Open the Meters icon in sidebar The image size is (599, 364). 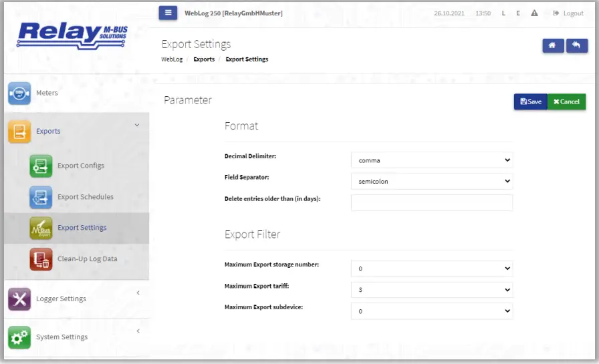[19, 93]
